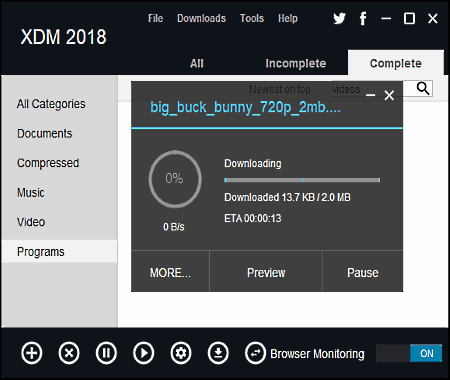The height and width of the screenshot is (380, 450).
Task: Click the delete download X circle icon
Action: tap(69, 353)
